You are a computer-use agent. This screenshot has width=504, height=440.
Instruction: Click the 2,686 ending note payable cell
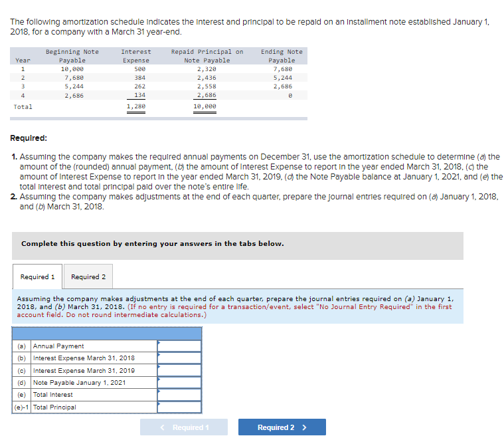[x=282, y=86]
